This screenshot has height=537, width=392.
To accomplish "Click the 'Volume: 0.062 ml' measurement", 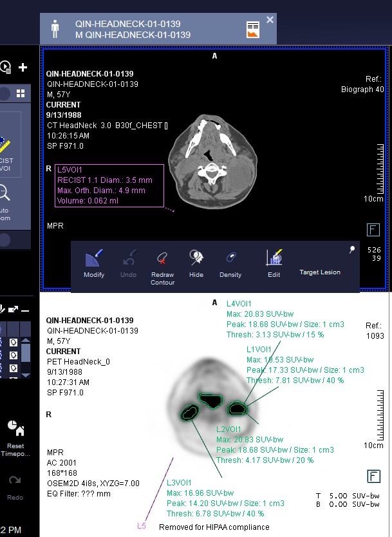I will click(x=88, y=201).
